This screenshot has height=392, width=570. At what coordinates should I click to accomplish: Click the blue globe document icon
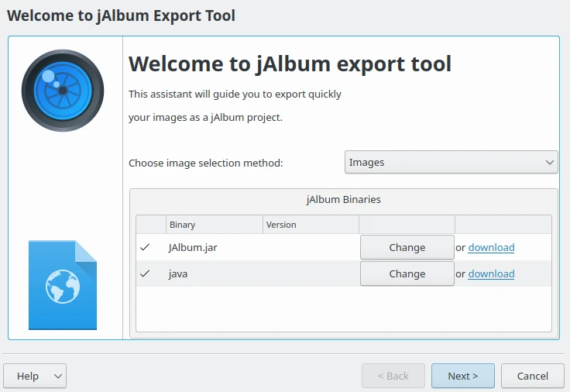pyautogui.click(x=63, y=285)
